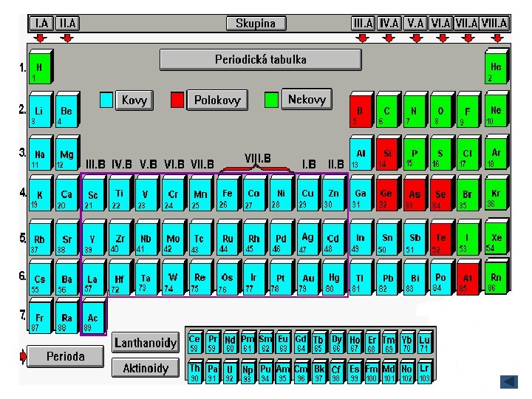Select the hydrogen H element tile
This screenshot has width=532, height=399.
coord(41,66)
